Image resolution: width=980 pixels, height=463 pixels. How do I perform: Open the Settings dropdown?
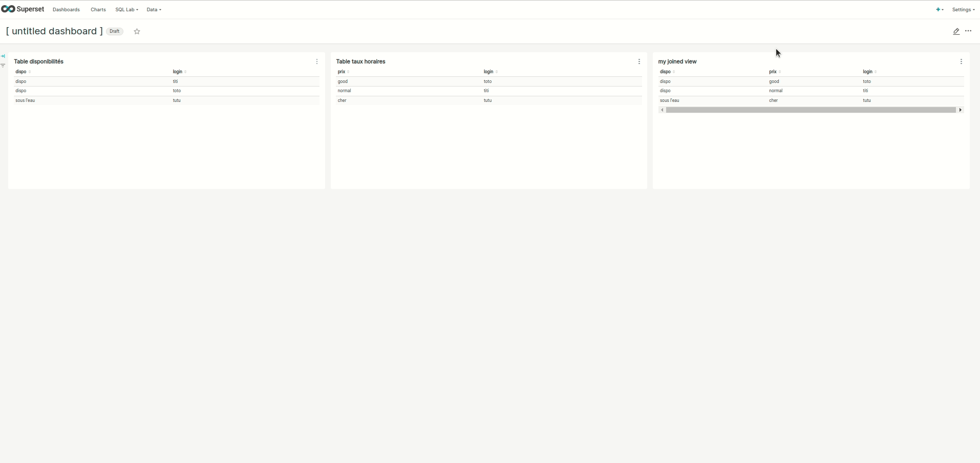(x=963, y=9)
